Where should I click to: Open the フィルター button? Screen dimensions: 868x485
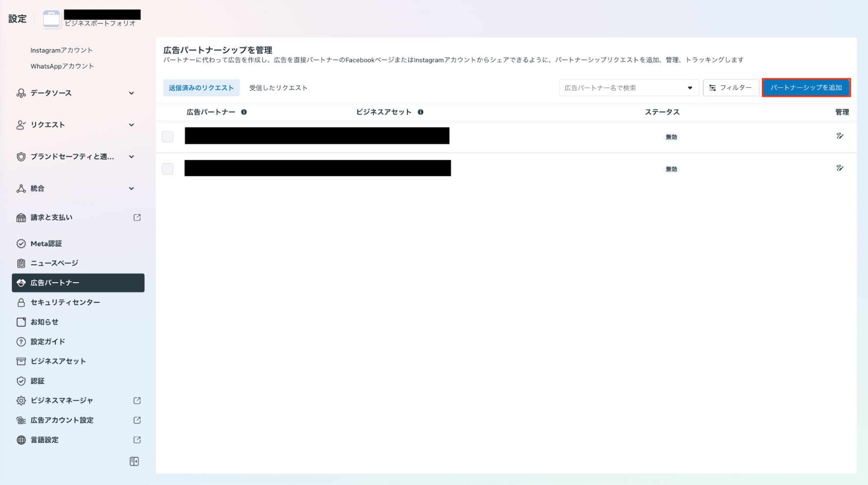coord(731,88)
